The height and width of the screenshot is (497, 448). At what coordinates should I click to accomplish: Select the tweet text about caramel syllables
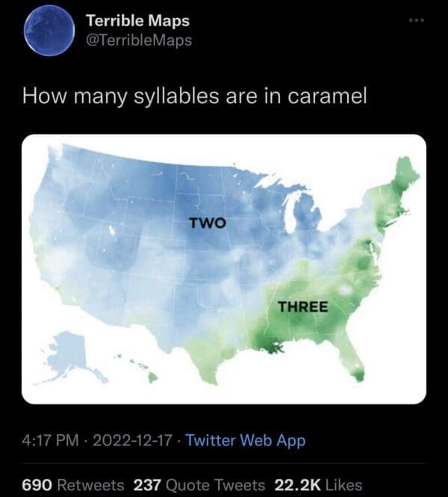(194, 96)
